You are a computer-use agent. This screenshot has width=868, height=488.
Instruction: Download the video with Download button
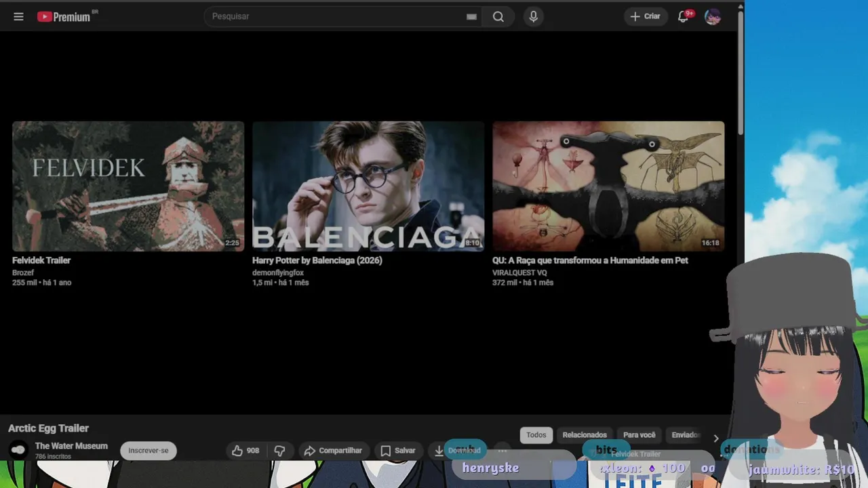click(x=458, y=451)
